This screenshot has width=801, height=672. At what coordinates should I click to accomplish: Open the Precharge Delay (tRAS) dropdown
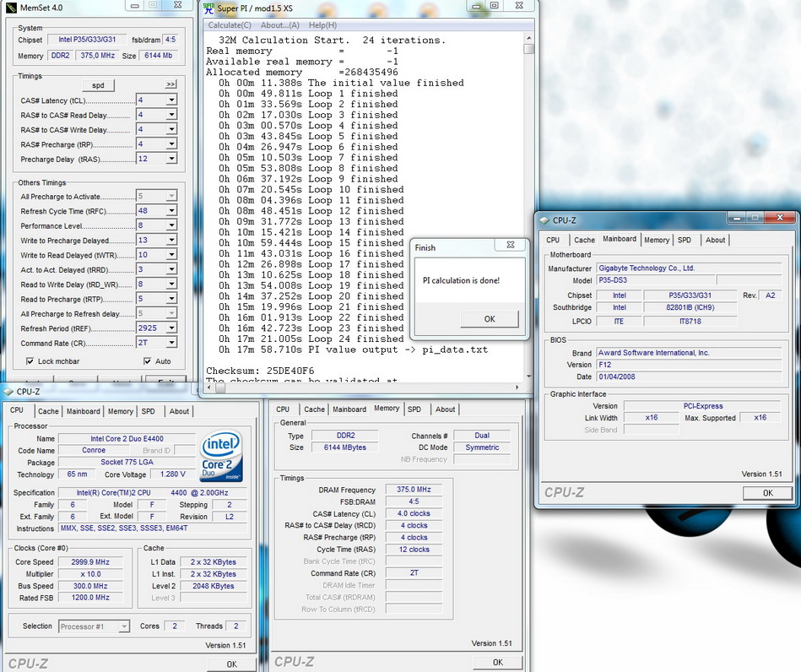pyautogui.click(x=171, y=159)
